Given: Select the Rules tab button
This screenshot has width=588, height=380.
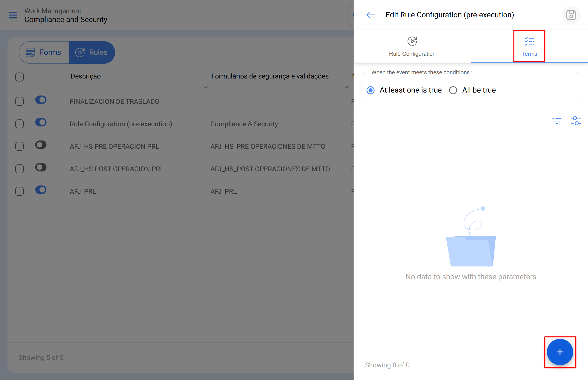Looking at the screenshot, I should [92, 52].
